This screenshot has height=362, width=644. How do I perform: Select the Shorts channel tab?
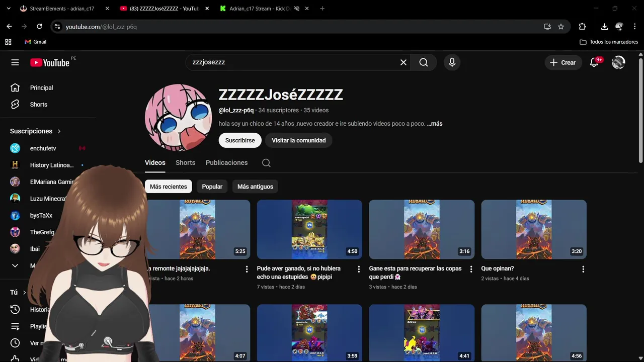[x=185, y=163]
